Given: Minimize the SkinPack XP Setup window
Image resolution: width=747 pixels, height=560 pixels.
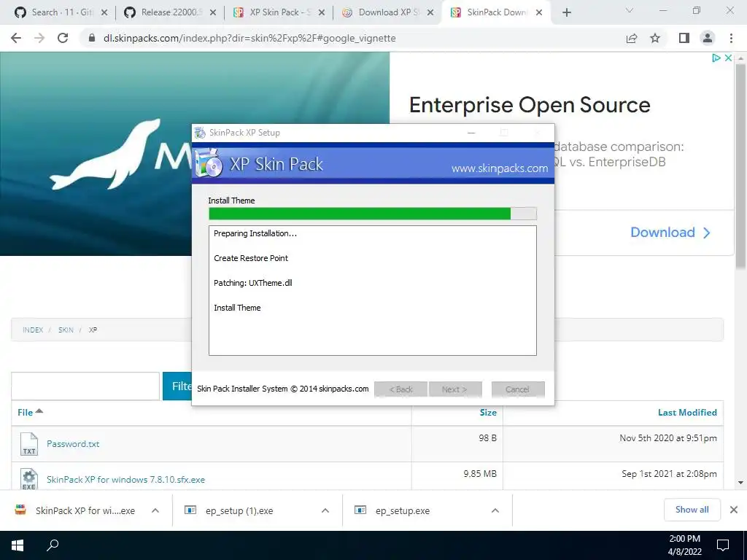Looking at the screenshot, I should (x=471, y=133).
